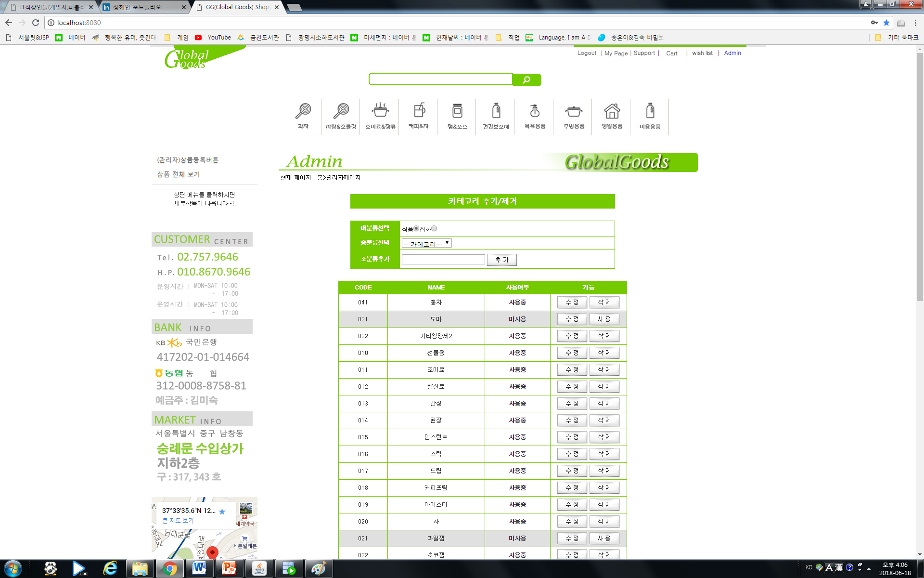Select the 잡화 radio button
924x578 pixels.
click(434, 228)
